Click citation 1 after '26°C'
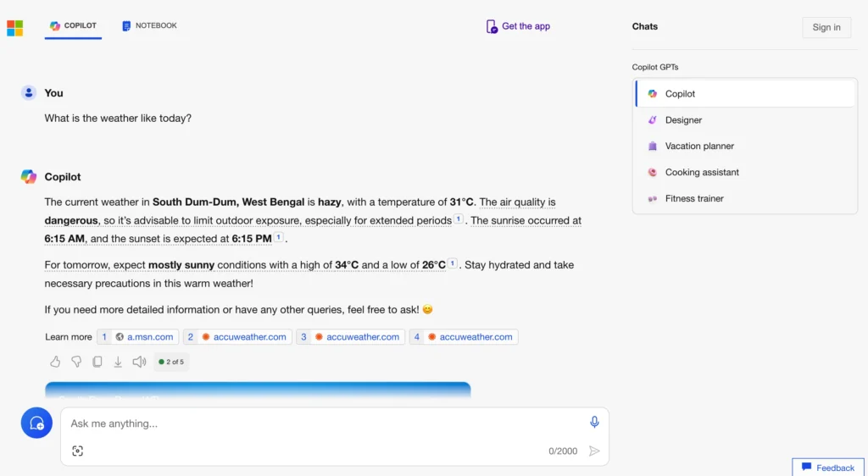 click(453, 263)
